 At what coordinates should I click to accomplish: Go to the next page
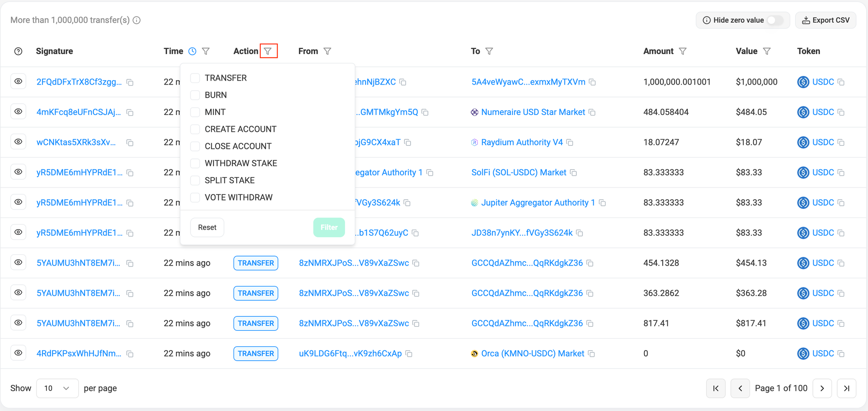822,388
